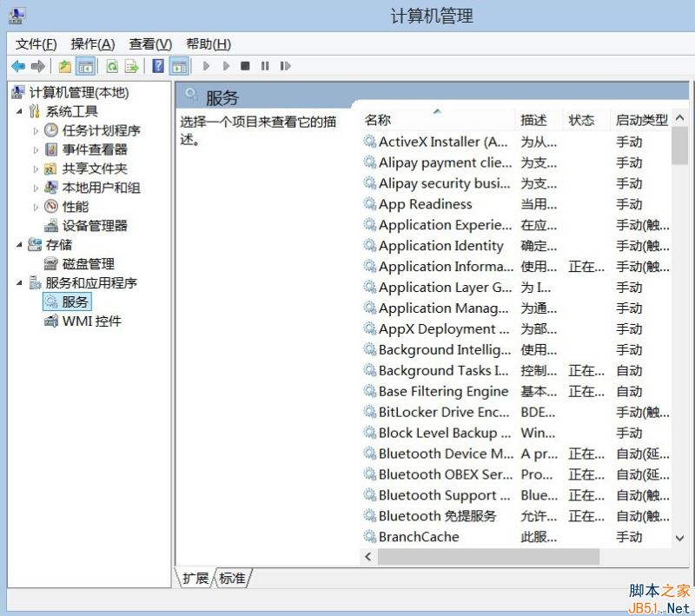695x616 pixels.
Task: Click the gear icon of ActiveX Installer
Action: pyautogui.click(x=370, y=142)
